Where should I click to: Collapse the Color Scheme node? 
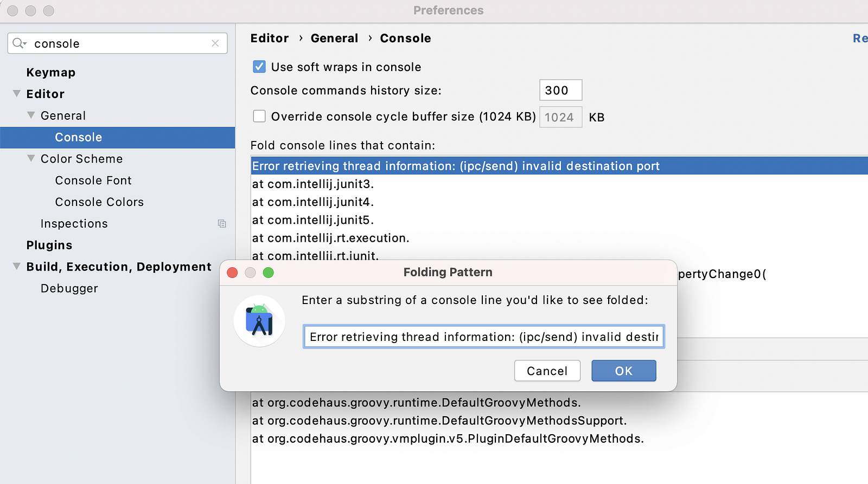point(31,158)
